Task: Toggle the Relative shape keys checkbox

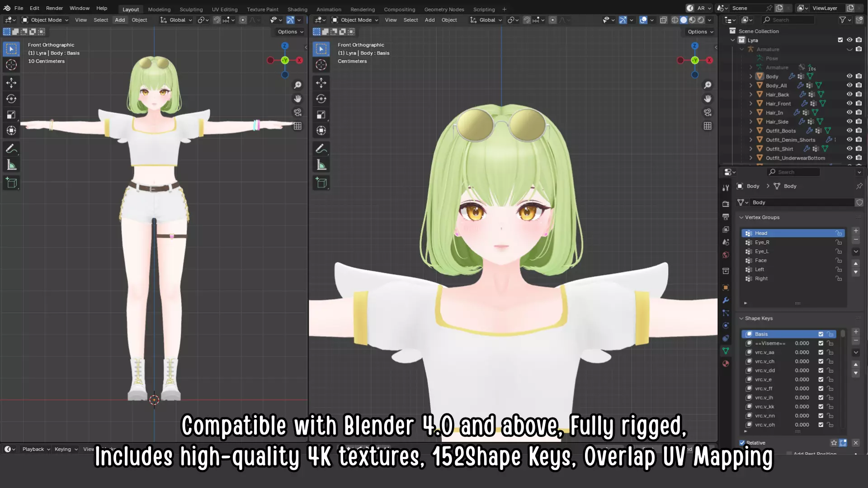Action: click(x=742, y=443)
